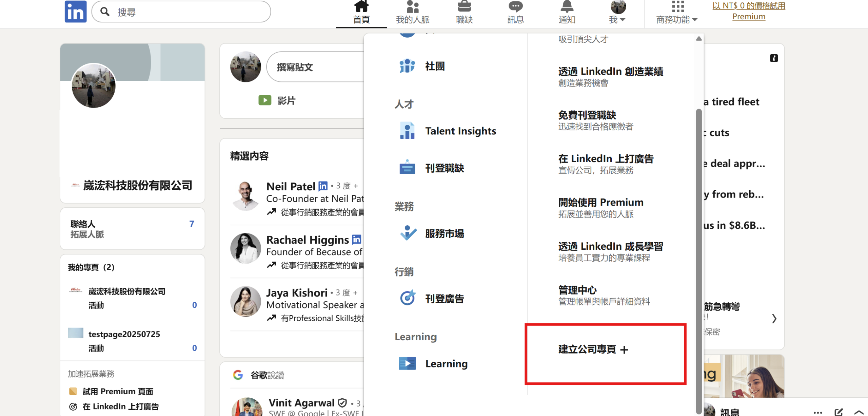Click 撰寫貼文 post button
This screenshot has width=868, height=416.
315,67
